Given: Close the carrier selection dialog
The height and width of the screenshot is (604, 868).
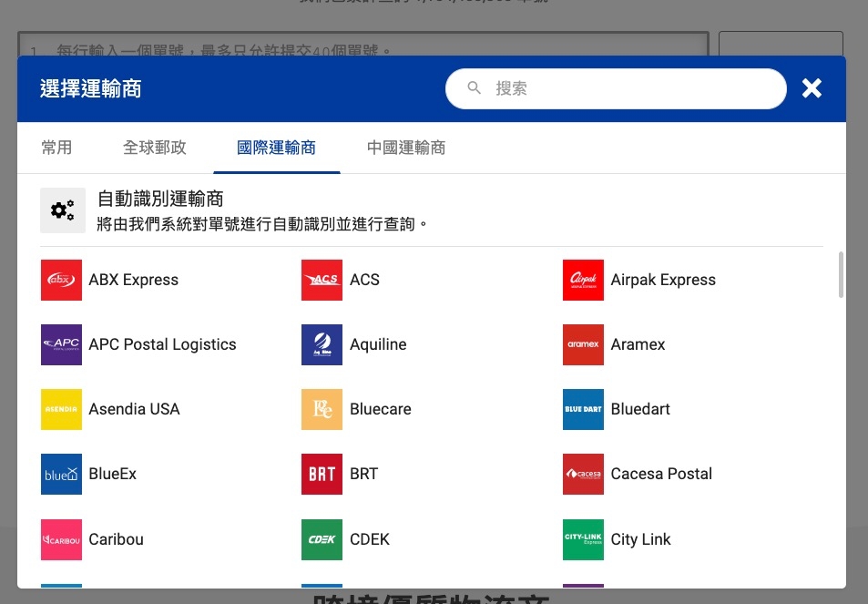Looking at the screenshot, I should 812,88.
